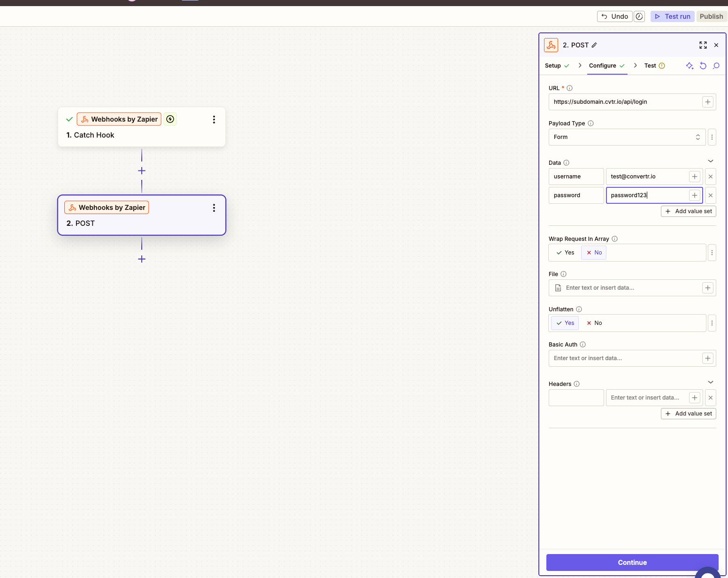Image resolution: width=728 pixels, height=578 pixels.
Task: Open the Setup tab
Action: [553, 66]
